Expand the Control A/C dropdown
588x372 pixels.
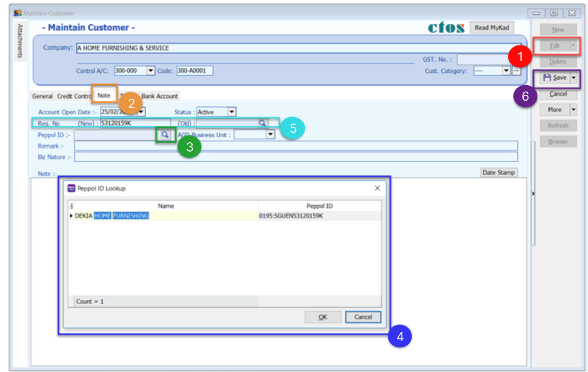(150, 71)
